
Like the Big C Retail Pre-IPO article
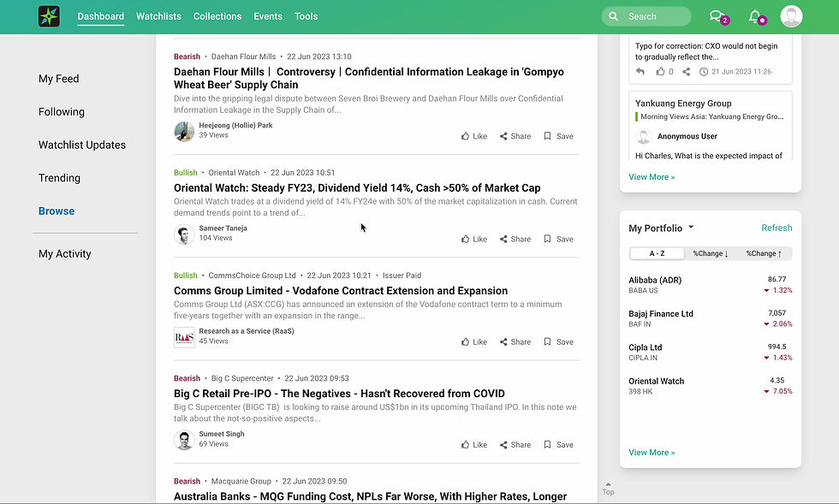(474, 445)
